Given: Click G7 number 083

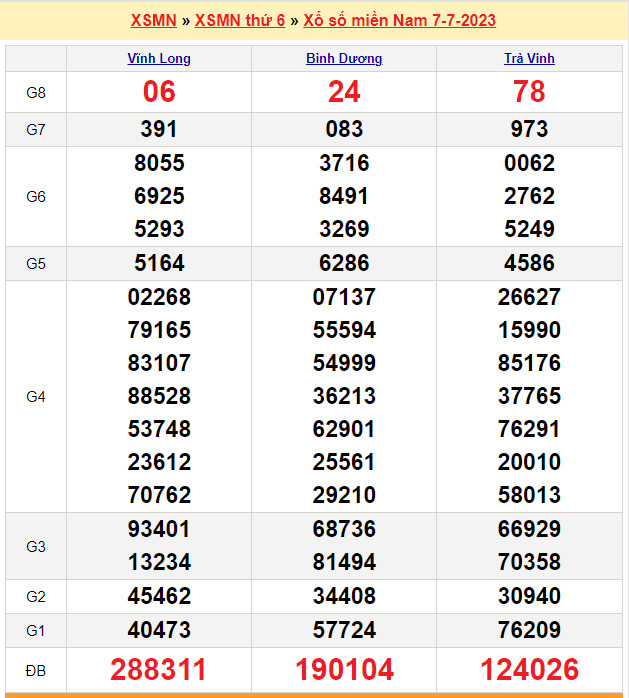Looking at the screenshot, I should (x=343, y=129).
